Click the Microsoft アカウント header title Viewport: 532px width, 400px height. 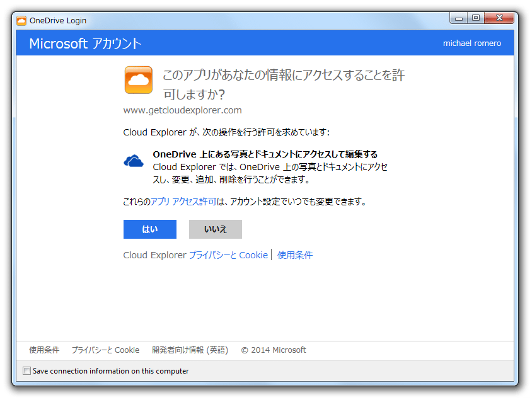point(85,43)
